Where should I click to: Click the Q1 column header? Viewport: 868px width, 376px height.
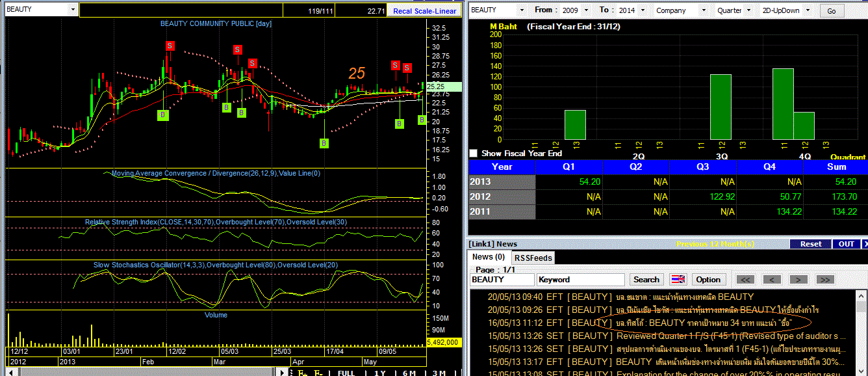[569, 167]
